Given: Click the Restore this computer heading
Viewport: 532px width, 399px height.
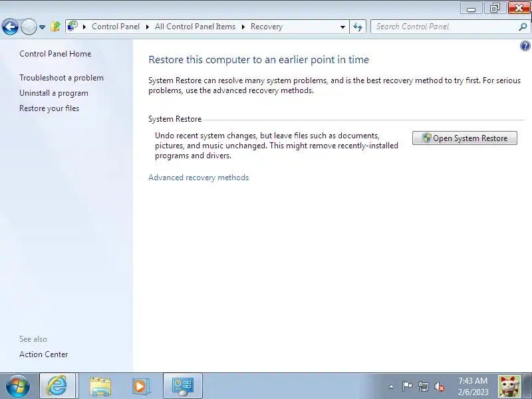Looking at the screenshot, I should pos(259,60).
